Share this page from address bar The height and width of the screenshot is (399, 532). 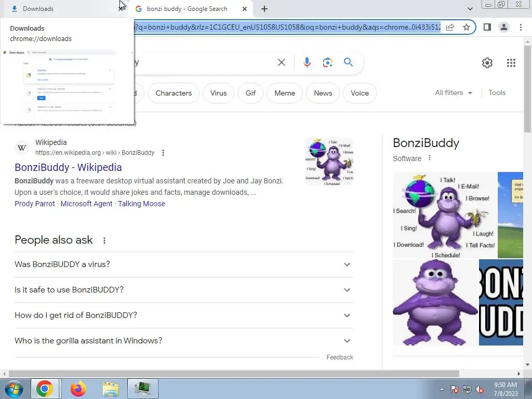450,27
